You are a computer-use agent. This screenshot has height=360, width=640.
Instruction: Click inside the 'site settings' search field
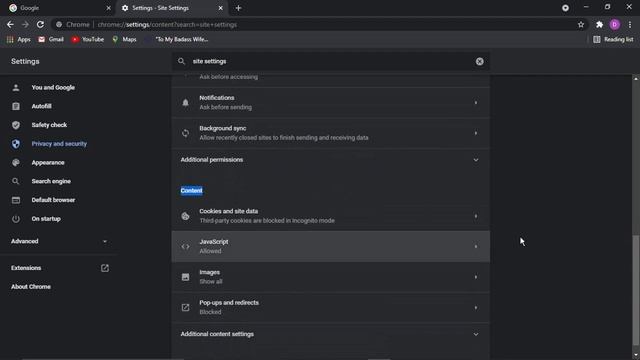click(x=331, y=61)
